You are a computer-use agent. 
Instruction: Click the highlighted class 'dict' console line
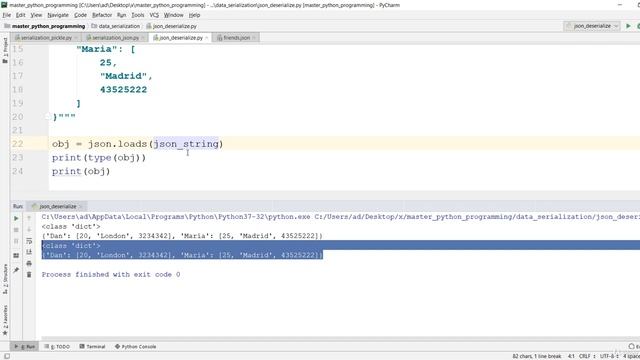click(71, 246)
